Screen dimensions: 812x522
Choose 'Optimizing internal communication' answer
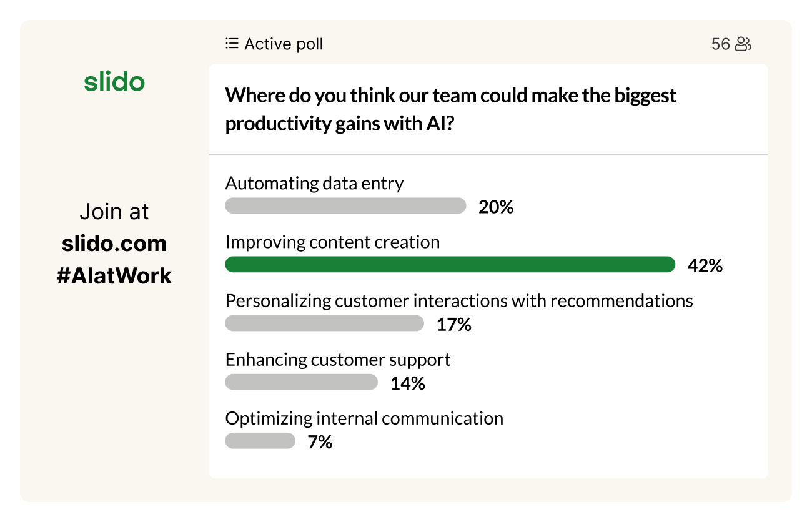click(x=364, y=418)
